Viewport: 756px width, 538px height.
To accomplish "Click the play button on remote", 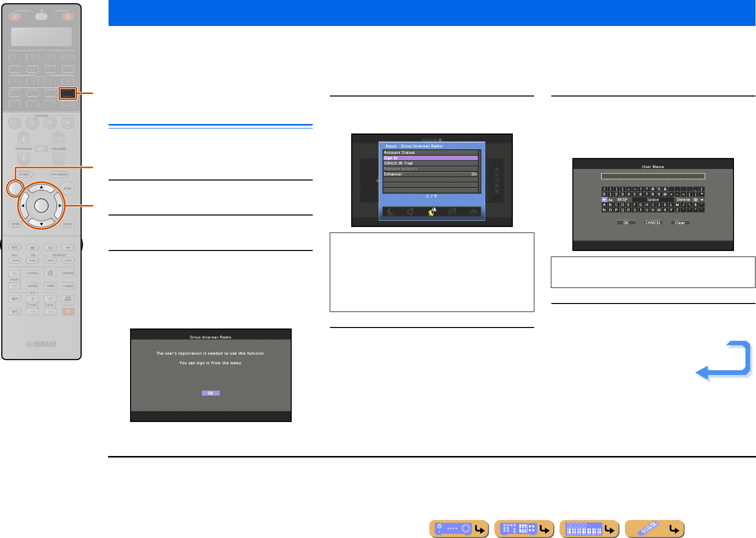I will click(x=68, y=247).
